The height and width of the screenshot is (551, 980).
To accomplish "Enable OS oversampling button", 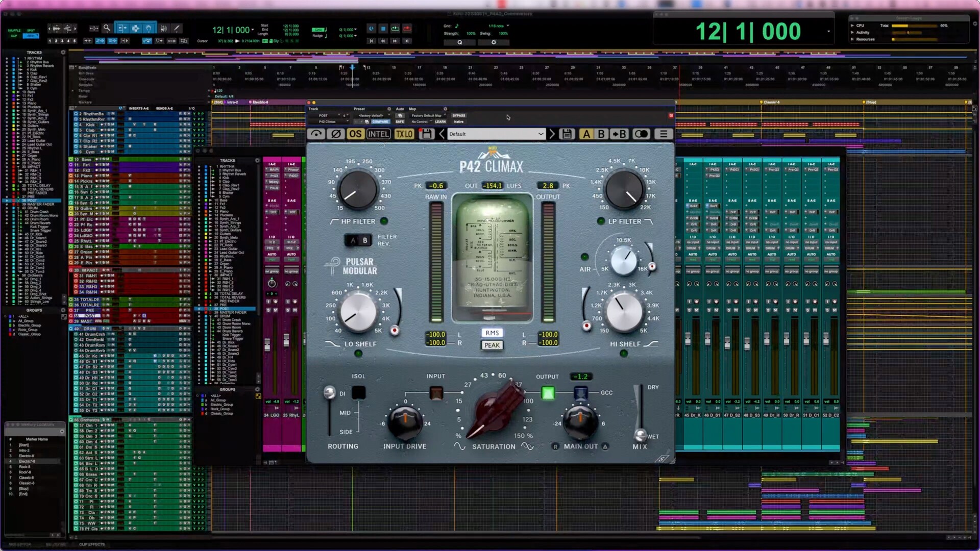I will click(355, 134).
